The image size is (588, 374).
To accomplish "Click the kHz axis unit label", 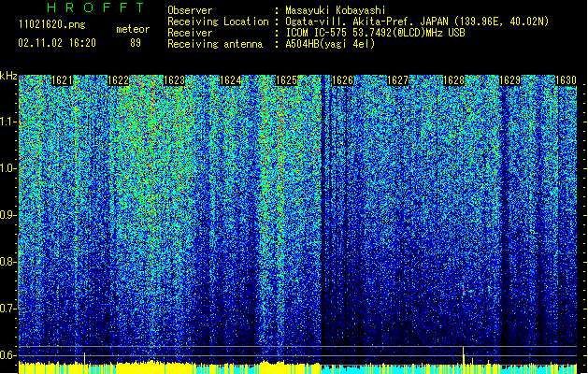I will tap(8, 76).
